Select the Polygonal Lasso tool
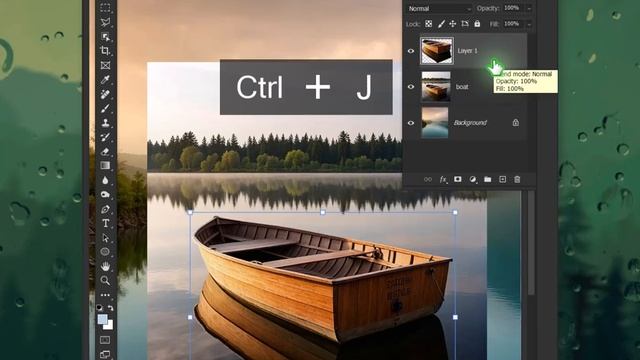The height and width of the screenshot is (360, 640). point(105,22)
